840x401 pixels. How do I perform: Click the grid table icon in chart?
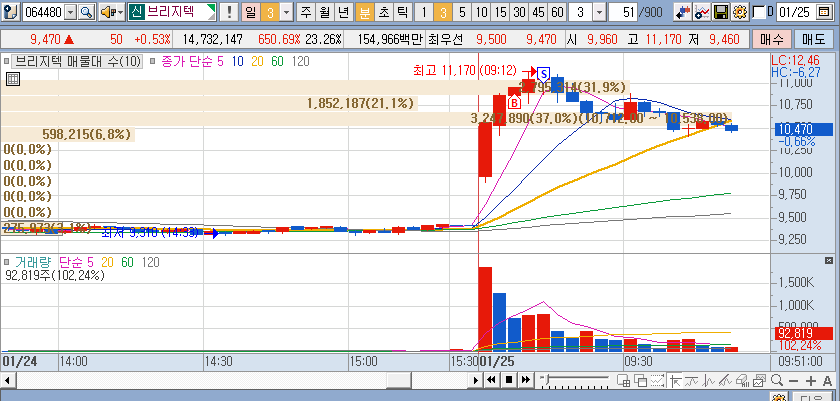[13, 80]
